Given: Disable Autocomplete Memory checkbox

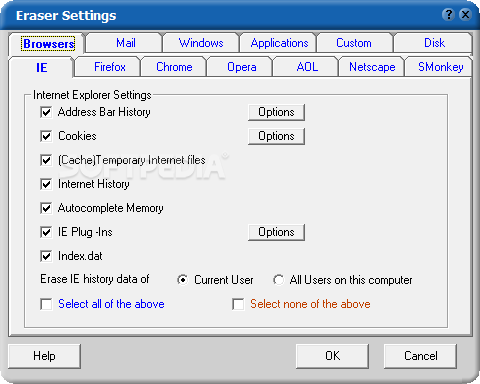Looking at the screenshot, I should (x=46, y=208).
